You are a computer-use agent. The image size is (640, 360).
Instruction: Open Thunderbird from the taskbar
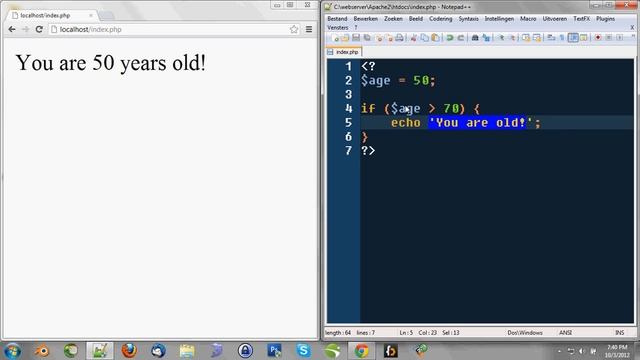coord(158,351)
